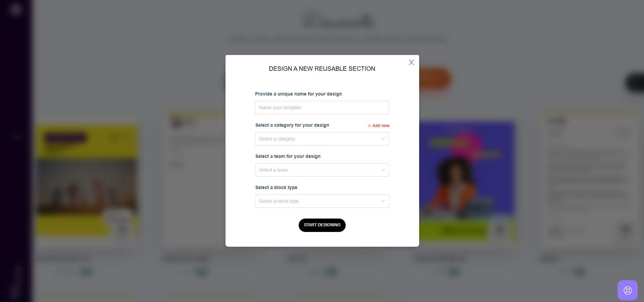The height and width of the screenshot is (302, 644).
Task: Click the red Add new category link
Action: pos(381,126)
